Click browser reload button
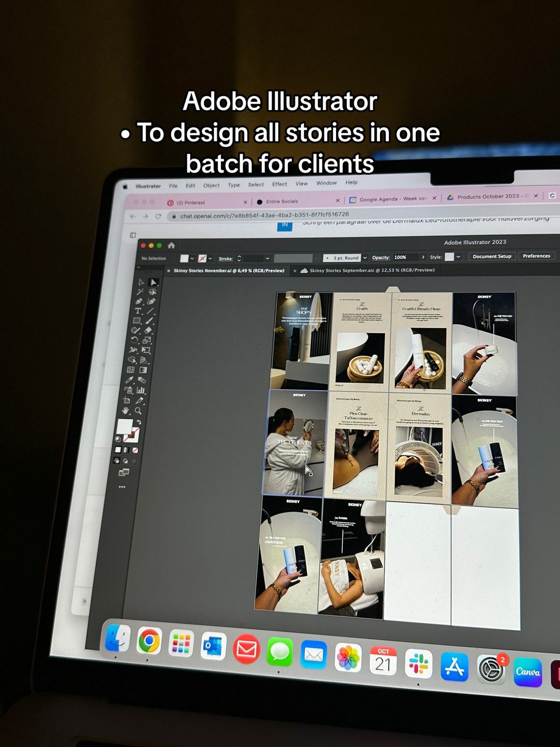The width and height of the screenshot is (560, 747). (x=158, y=216)
